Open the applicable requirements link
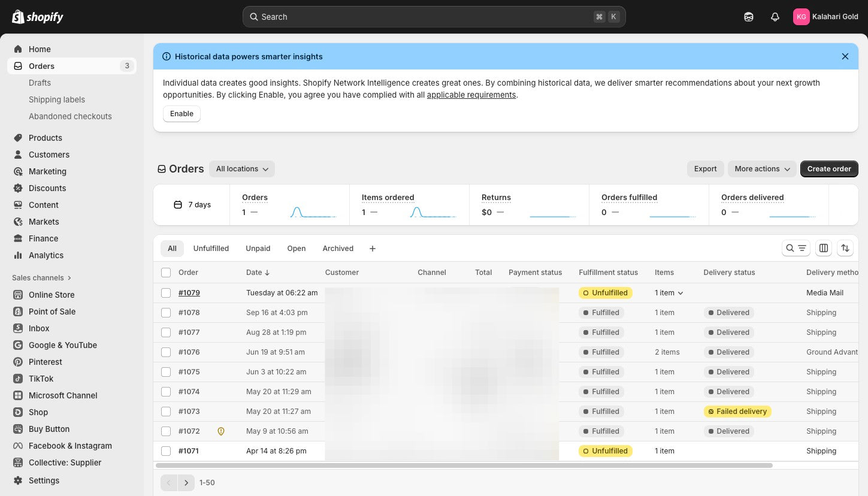This screenshot has width=868, height=496. [471, 95]
